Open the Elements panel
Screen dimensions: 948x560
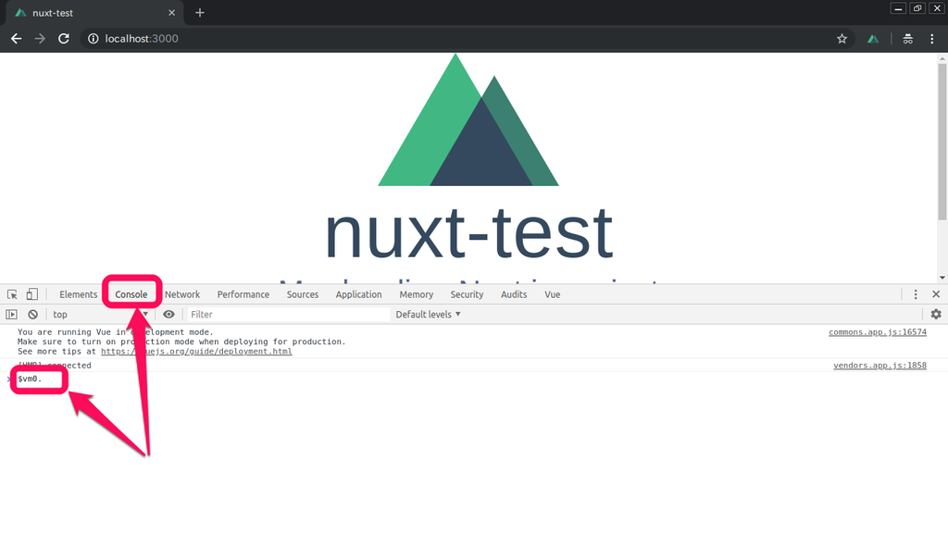coord(78,294)
